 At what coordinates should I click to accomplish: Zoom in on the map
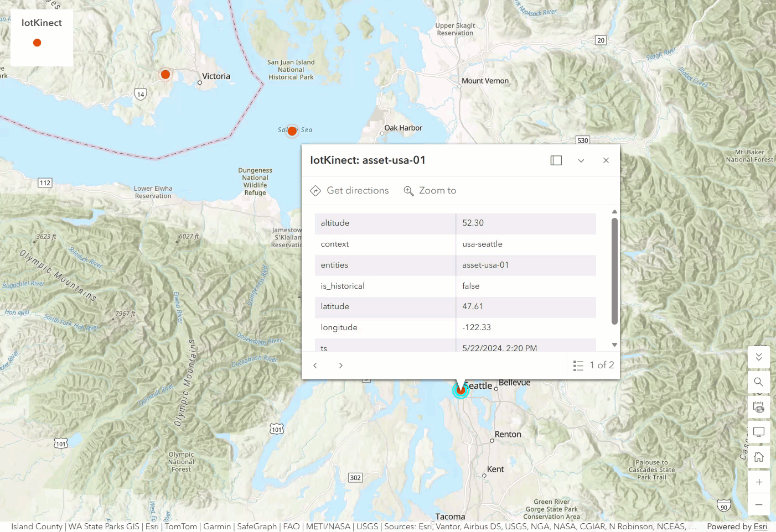[759, 482]
